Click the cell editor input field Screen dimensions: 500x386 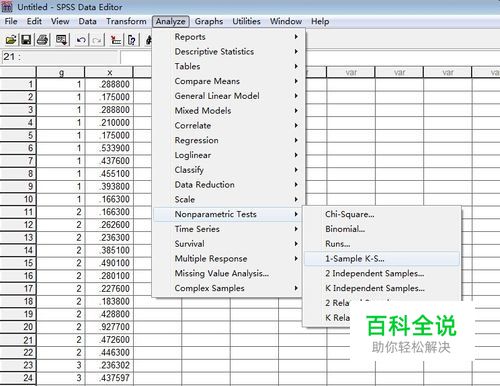pyautogui.click(x=136, y=57)
